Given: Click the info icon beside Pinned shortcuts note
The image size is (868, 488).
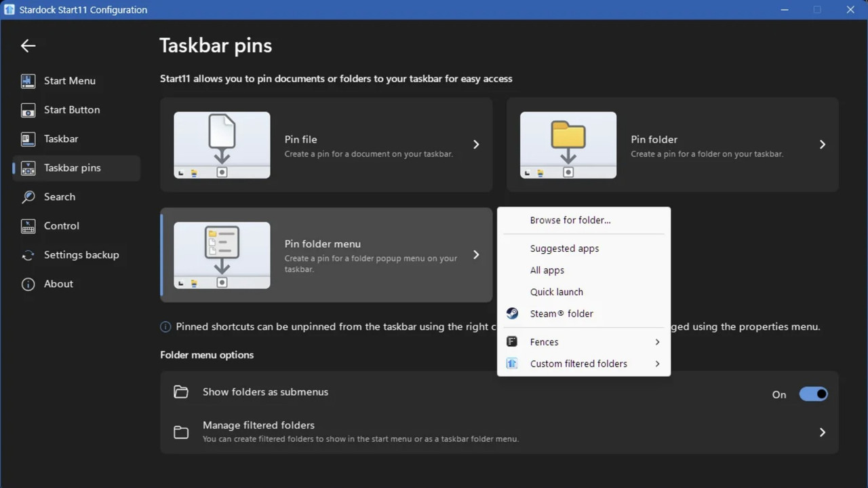Looking at the screenshot, I should click(x=165, y=327).
